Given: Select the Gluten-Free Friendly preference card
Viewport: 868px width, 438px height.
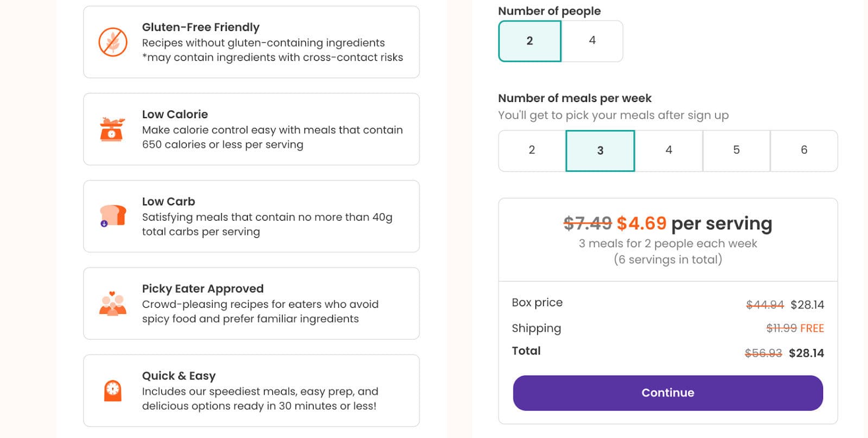Looking at the screenshot, I should [x=251, y=42].
